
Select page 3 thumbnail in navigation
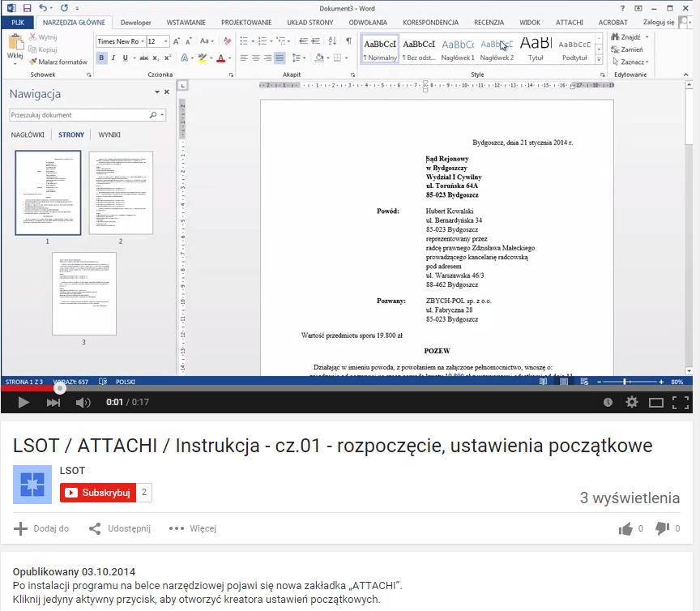pyautogui.click(x=84, y=293)
